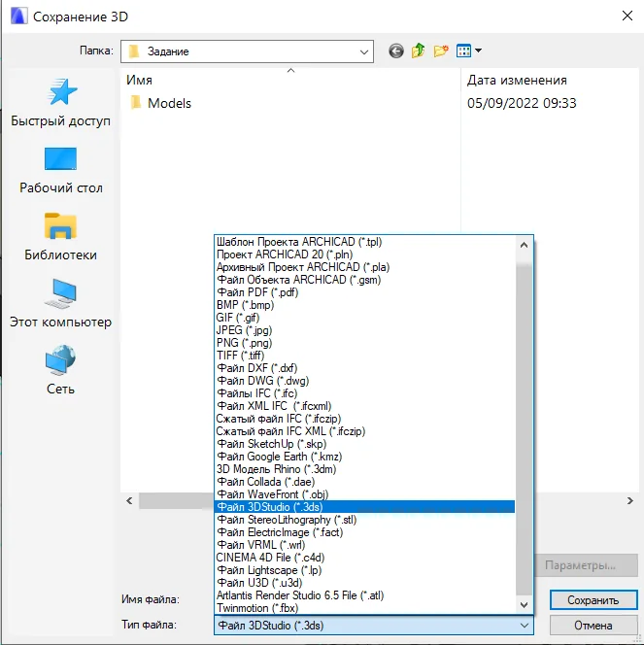The height and width of the screenshot is (645, 644).
Task: Click file type list scroll-up arrow
Action: point(524,245)
